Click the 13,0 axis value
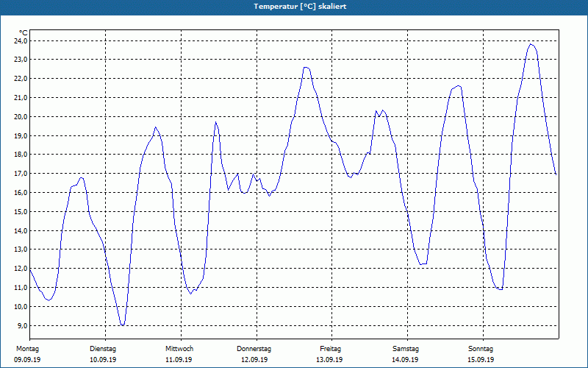This screenshot has width=588, height=368. 21,250
